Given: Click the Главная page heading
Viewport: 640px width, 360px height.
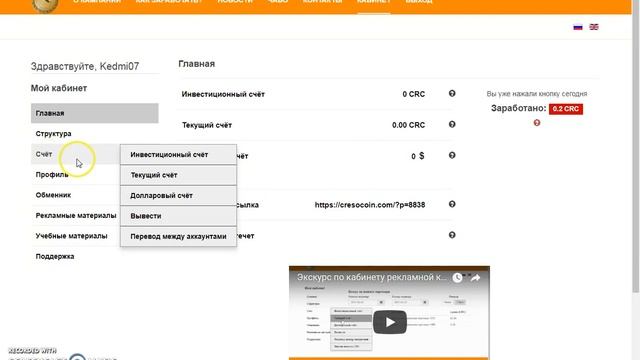Looking at the screenshot, I should [197, 64].
